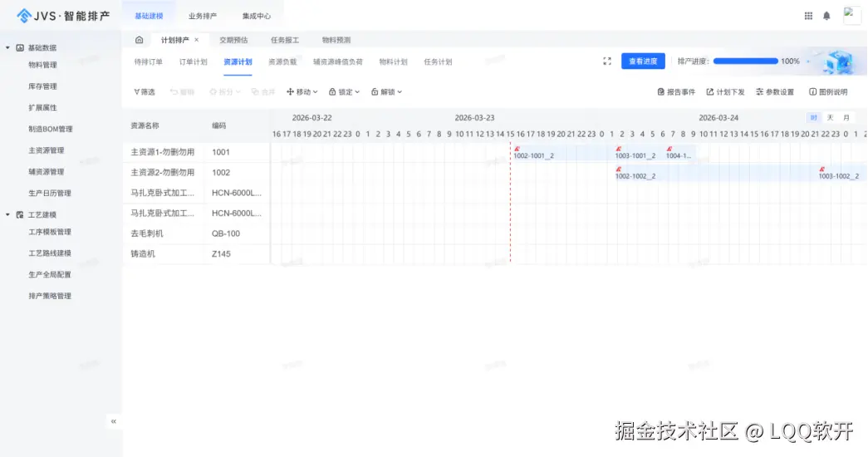The height and width of the screenshot is (457, 868).
Task: Collapse the 工艺建模 tree group
Action: (7, 214)
